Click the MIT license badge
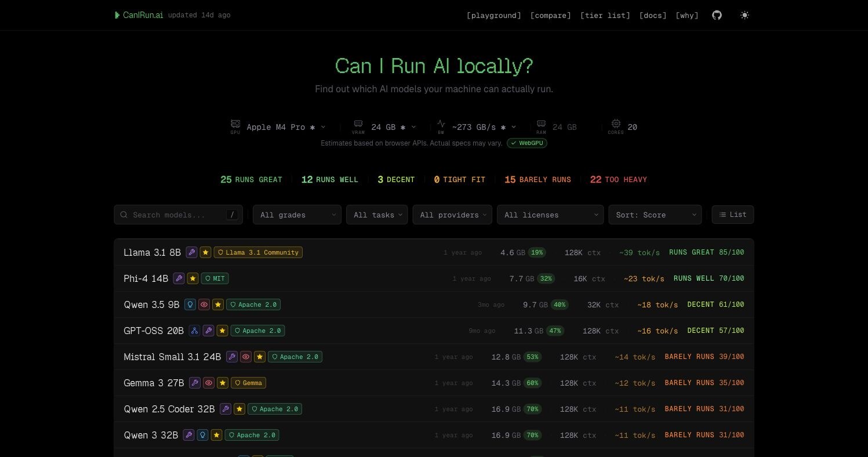Viewport: 868px width, 457px height. pyautogui.click(x=215, y=278)
